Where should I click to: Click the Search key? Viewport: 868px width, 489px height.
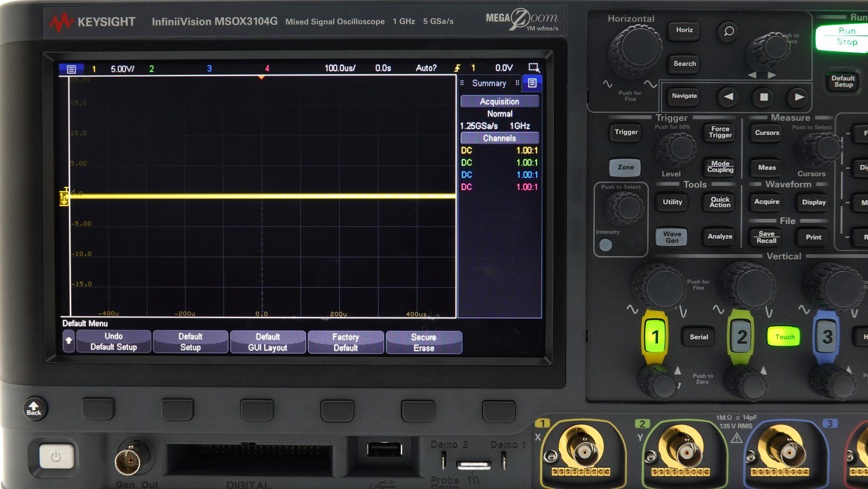point(684,64)
